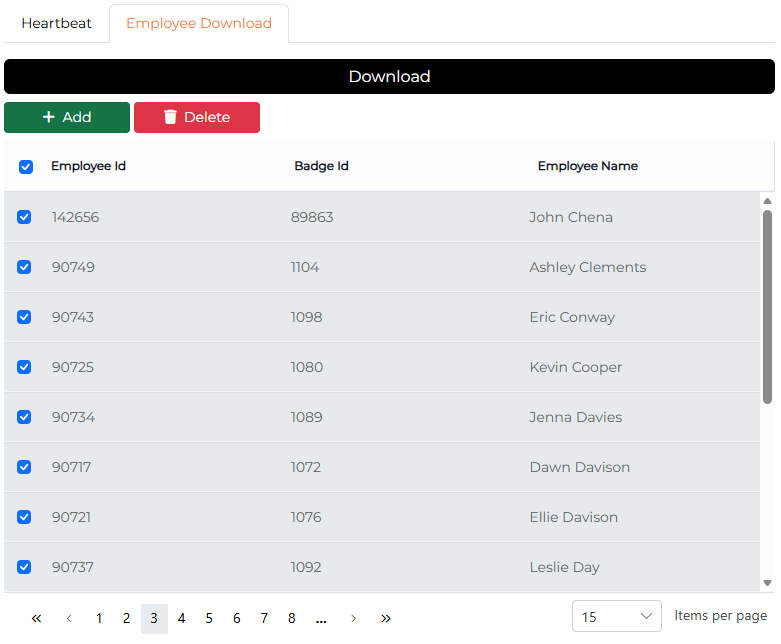The width and height of the screenshot is (781, 644).
Task: Click employee id 142656
Action: coord(75,217)
